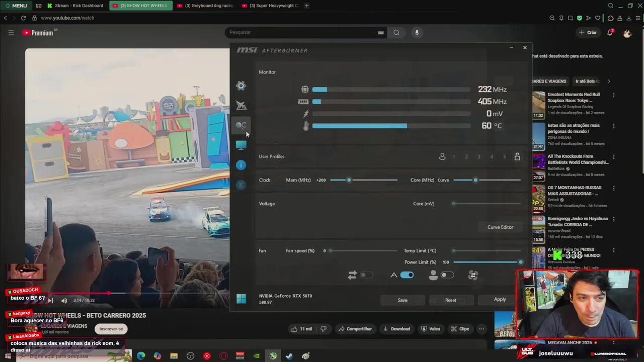Click the YouTube Criar button
Viewport: 644px width, 362px height.
click(x=588, y=33)
